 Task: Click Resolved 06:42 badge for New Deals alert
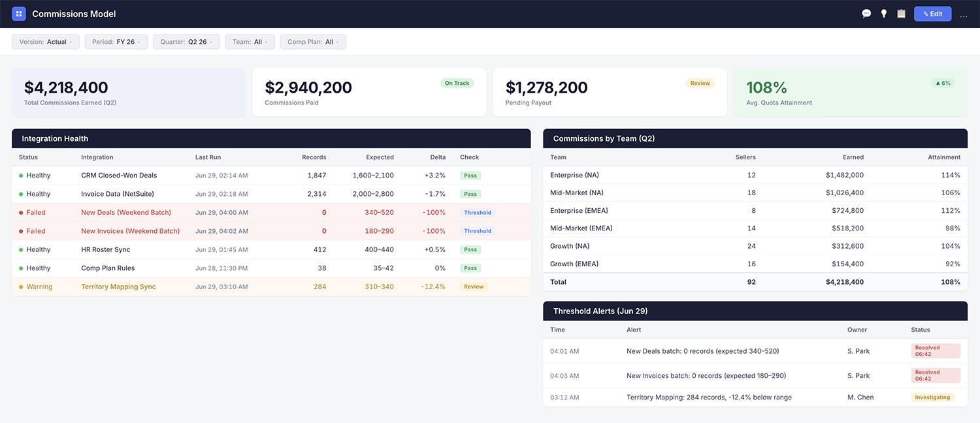pos(936,351)
